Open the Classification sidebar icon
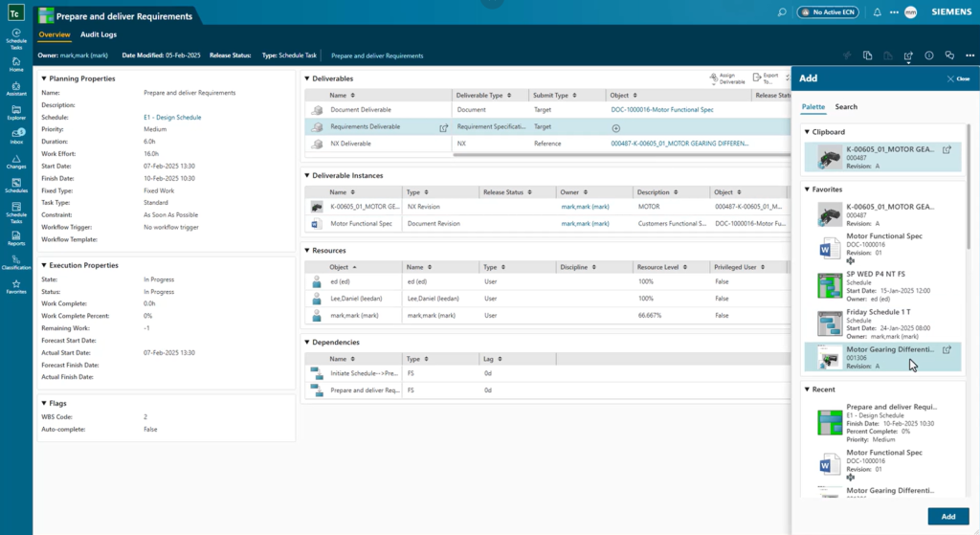980x535 pixels. pos(16,262)
